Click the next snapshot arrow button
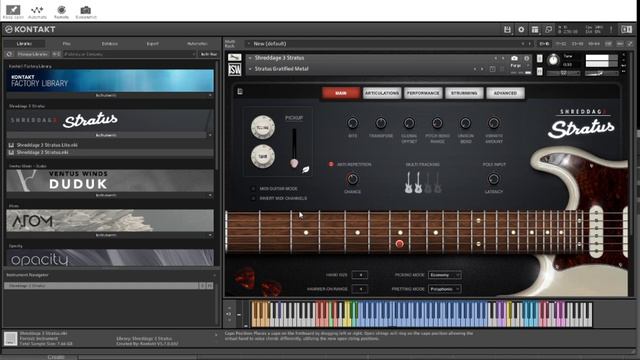 coord(482,69)
